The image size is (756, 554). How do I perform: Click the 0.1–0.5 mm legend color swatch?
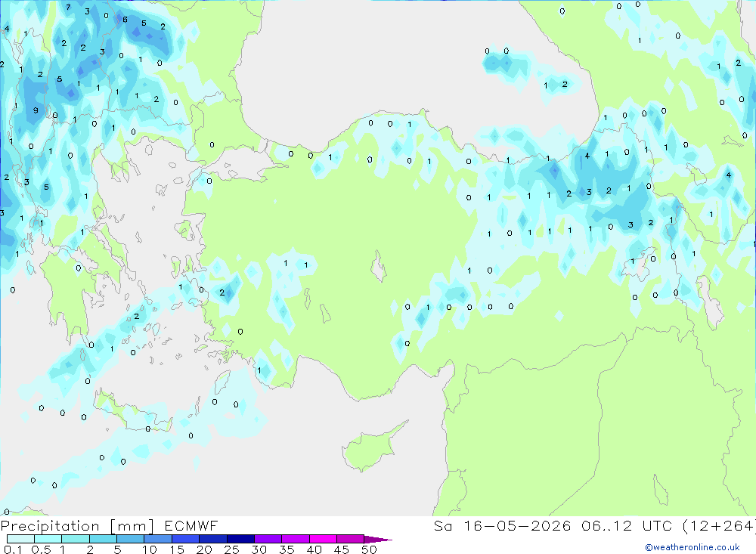click(20, 539)
